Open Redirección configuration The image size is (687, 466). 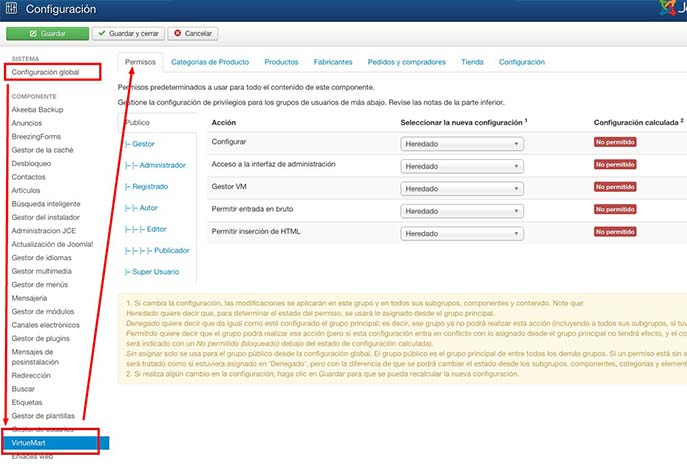pyautogui.click(x=31, y=376)
